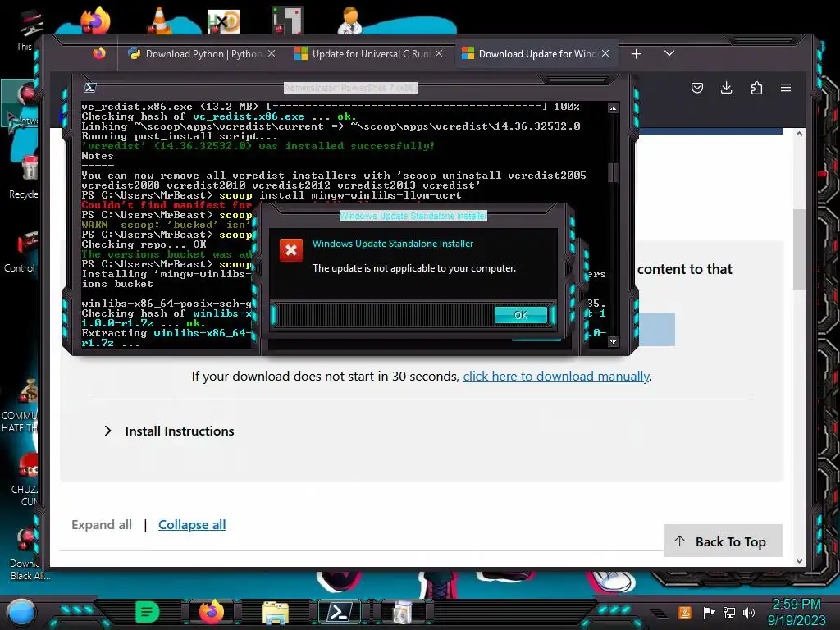Click the 'Windows Update Standalone Installer' dialog title bar
Viewport: 840px width, 630px height.
413,216
